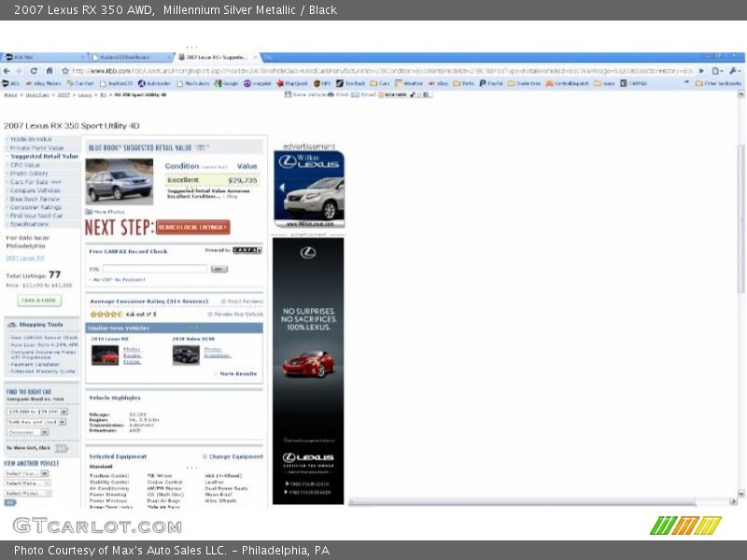Open the Cars For Sale sidebar link
The width and height of the screenshot is (747, 560).
35,182
